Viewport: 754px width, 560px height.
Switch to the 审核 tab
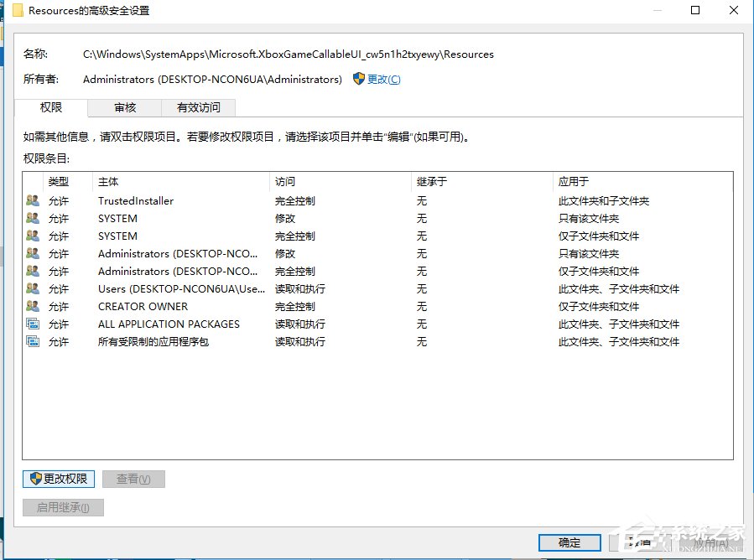pyautogui.click(x=124, y=107)
